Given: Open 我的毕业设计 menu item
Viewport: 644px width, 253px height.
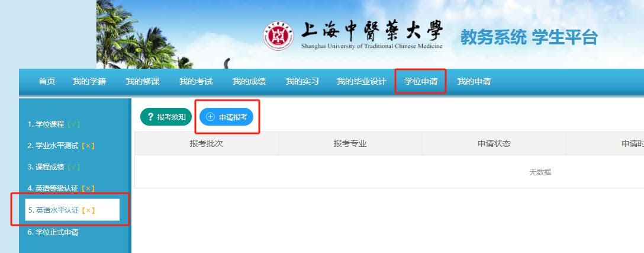Looking at the screenshot, I should [361, 82].
